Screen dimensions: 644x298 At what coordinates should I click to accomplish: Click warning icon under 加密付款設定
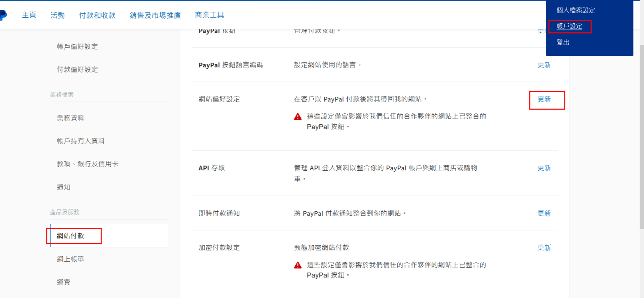point(298,265)
